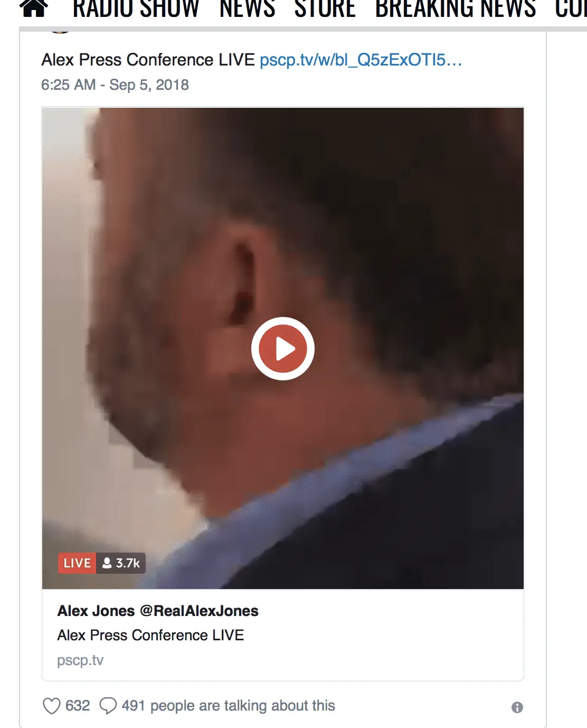Open the BREAKING NEWS section
The image size is (587, 728).
[x=456, y=8]
